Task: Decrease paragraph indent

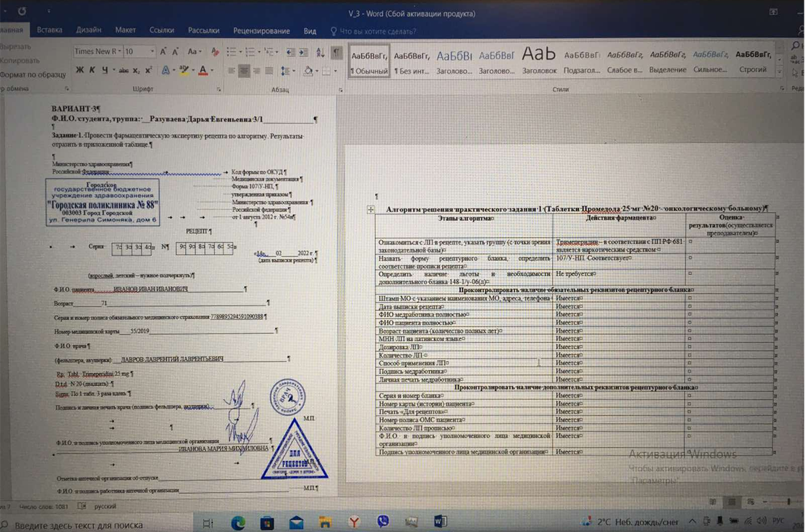Action: click(x=290, y=52)
